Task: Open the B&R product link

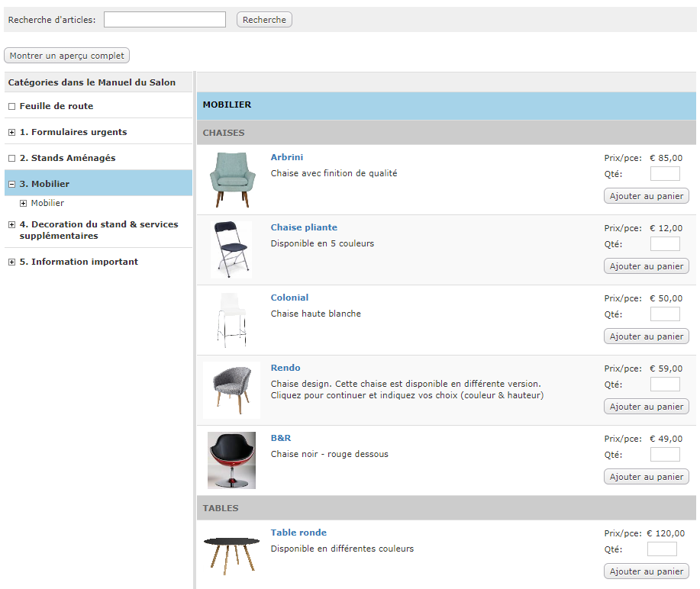Action: tap(281, 438)
